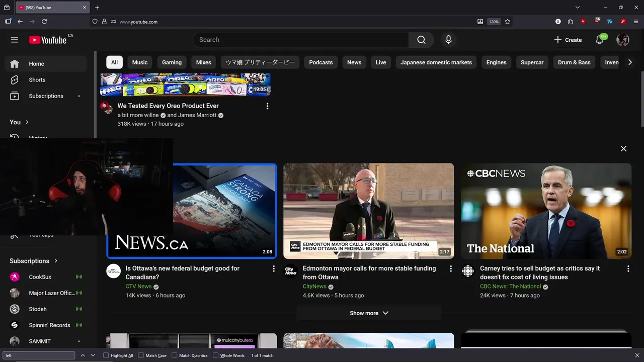Screen dimensions: 644x362
Task: Click the Create button
Action: (x=568, y=40)
